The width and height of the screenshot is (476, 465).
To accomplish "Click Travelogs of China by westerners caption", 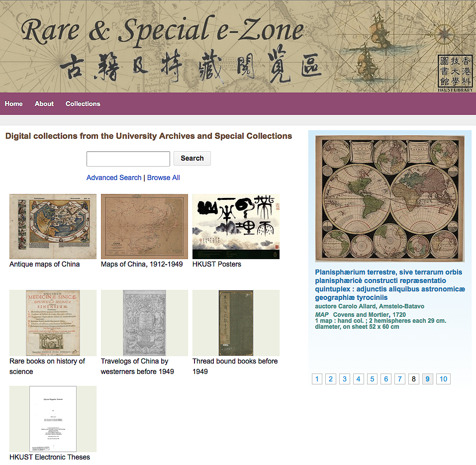I will tap(137, 367).
